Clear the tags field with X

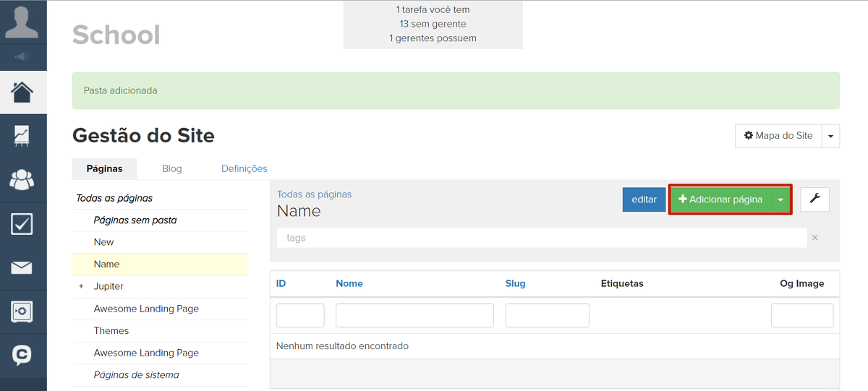pos(815,238)
